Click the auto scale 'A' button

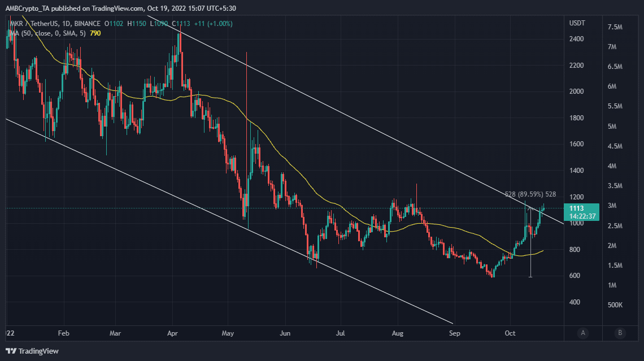[583, 333]
